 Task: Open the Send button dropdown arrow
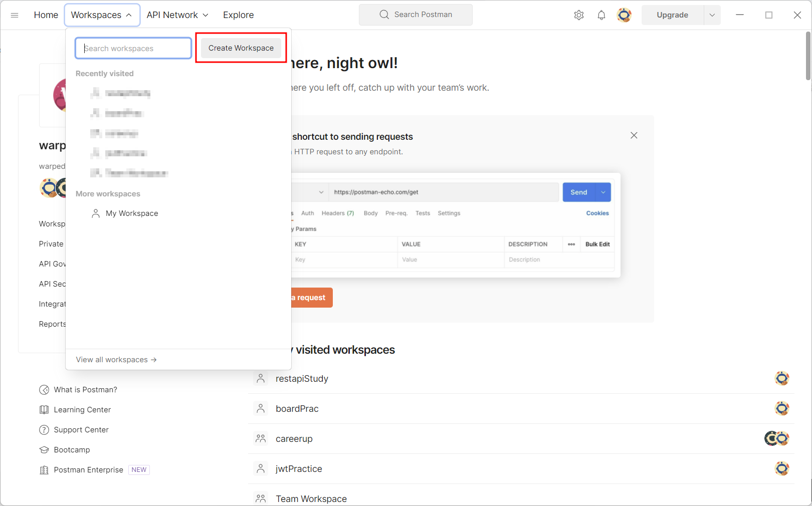(x=603, y=192)
